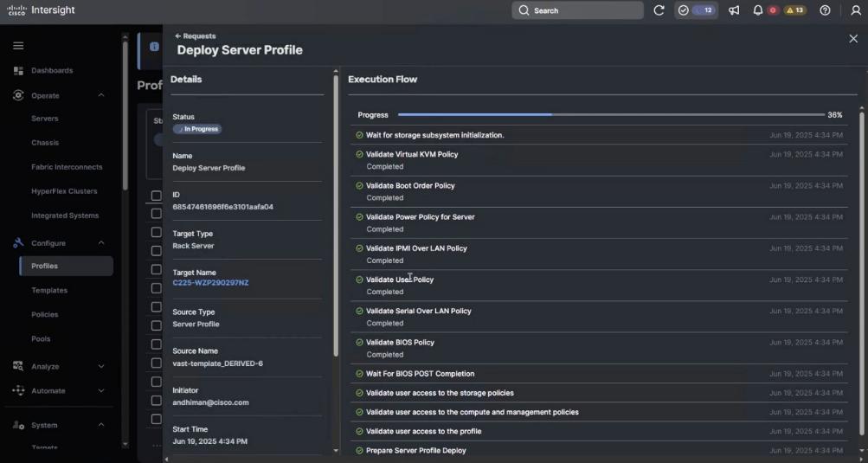Screen dimensions: 868x463
Task: Click the Search input field
Action: [580, 10]
